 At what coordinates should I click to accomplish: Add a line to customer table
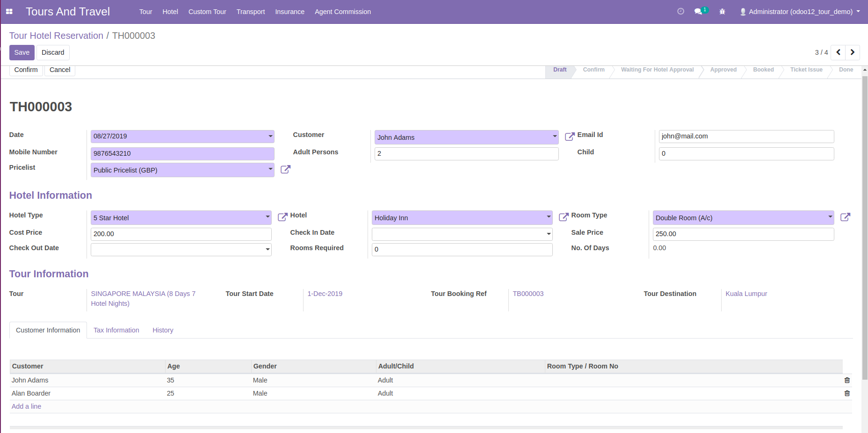click(x=26, y=406)
